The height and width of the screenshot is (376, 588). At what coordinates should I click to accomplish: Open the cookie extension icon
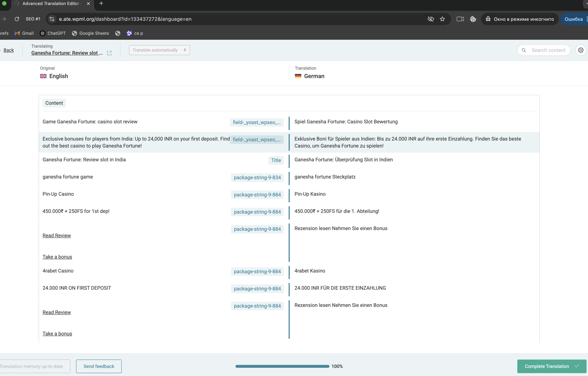(x=473, y=19)
